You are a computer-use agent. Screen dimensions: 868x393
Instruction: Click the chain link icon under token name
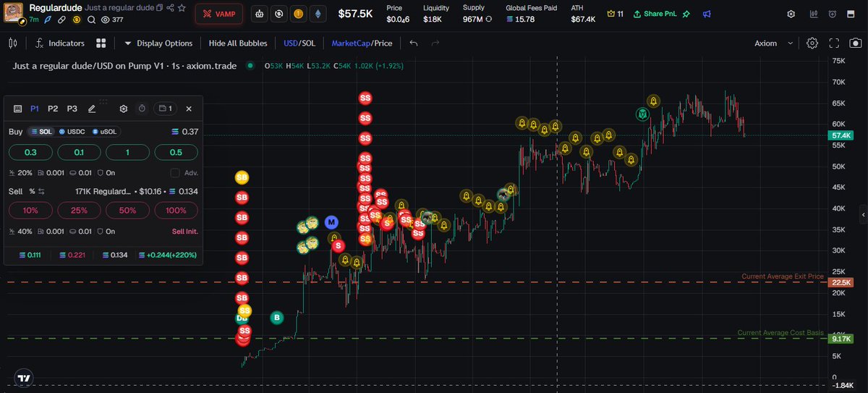click(x=63, y=20)
